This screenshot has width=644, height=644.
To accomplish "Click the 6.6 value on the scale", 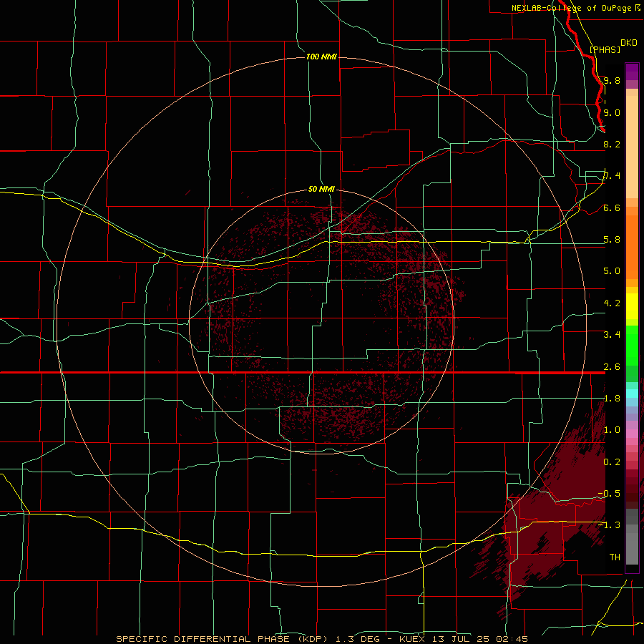I will click(x=612, y=208).
